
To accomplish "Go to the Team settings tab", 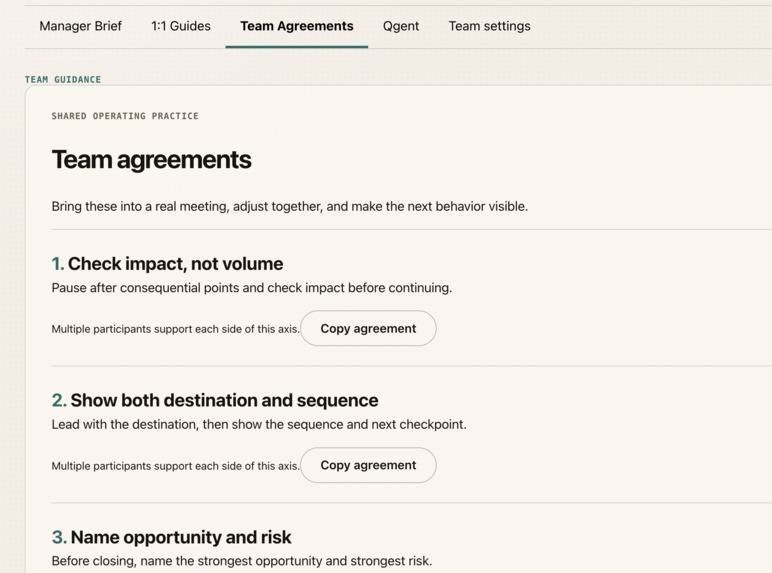I will coord(489,26).
